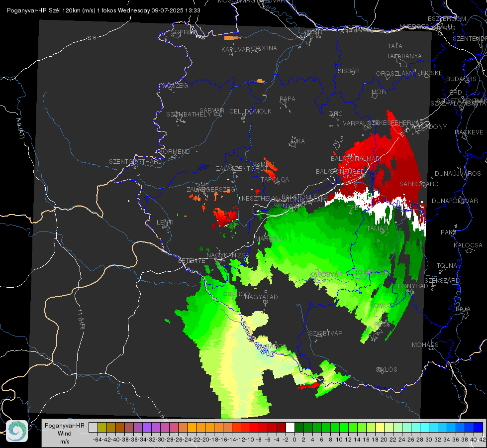Click the TATABANYA city label

coord(404,56)
